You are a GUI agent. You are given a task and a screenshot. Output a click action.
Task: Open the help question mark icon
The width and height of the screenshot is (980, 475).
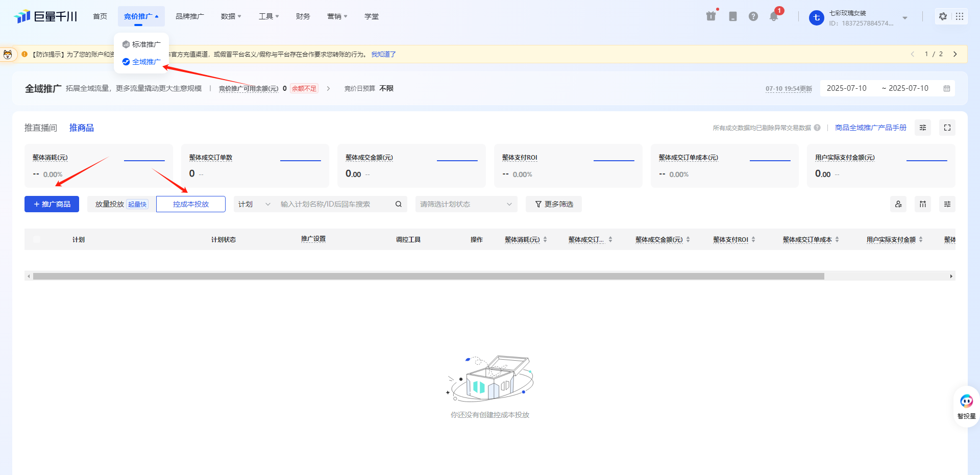coord(753,16)
